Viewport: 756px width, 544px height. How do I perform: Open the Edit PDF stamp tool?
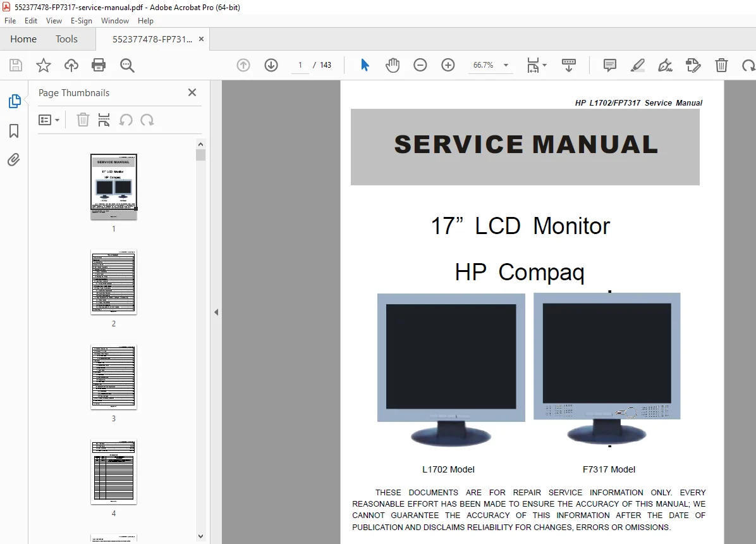point(693,65)
